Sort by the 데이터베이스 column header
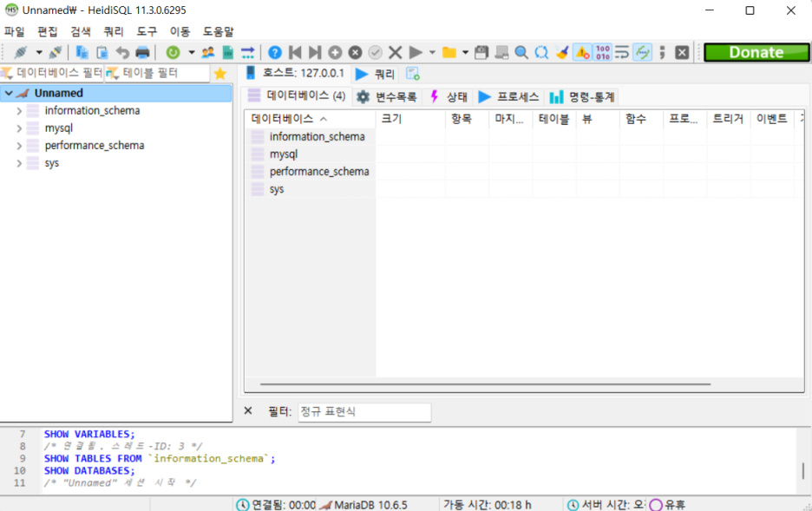 pyautogui.click(x=311, y=119)
